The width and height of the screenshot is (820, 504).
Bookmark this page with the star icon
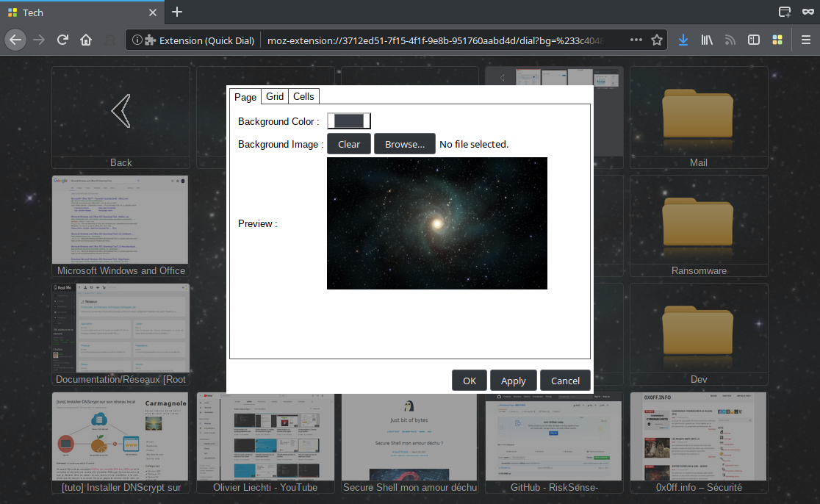pos(657,40)
